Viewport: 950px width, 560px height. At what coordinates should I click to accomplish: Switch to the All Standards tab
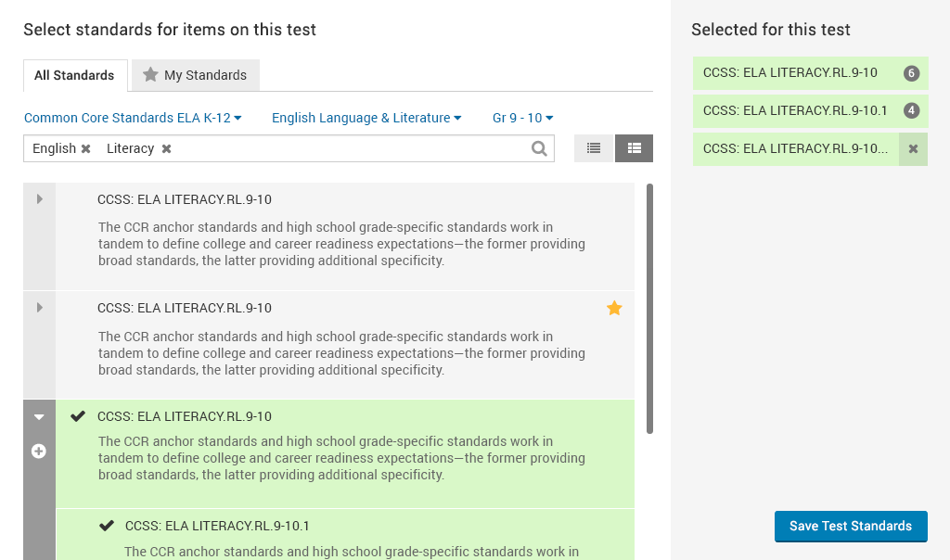(x=75, y=76)
